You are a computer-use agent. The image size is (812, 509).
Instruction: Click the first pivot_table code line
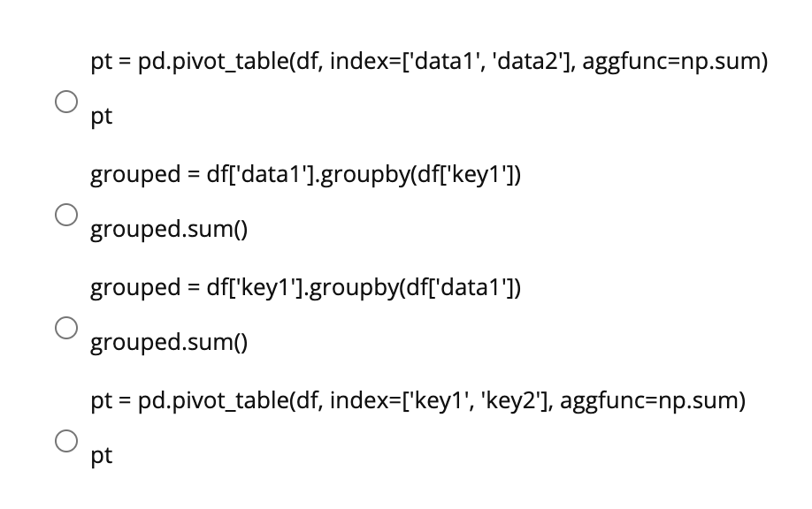click(429, 62)
